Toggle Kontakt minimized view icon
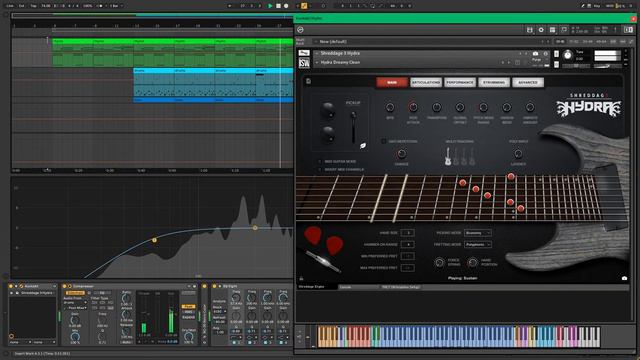The image size is (640, 360). pos(564,30)
